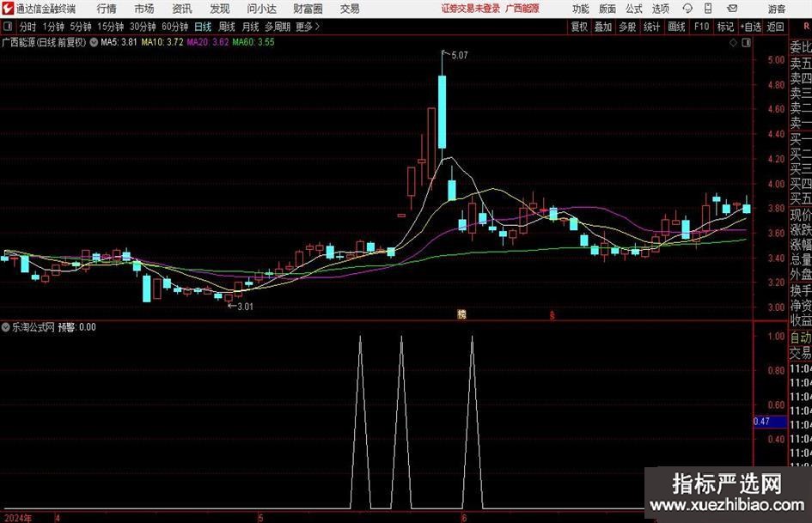Open the mail message icon

click(732, 9)
